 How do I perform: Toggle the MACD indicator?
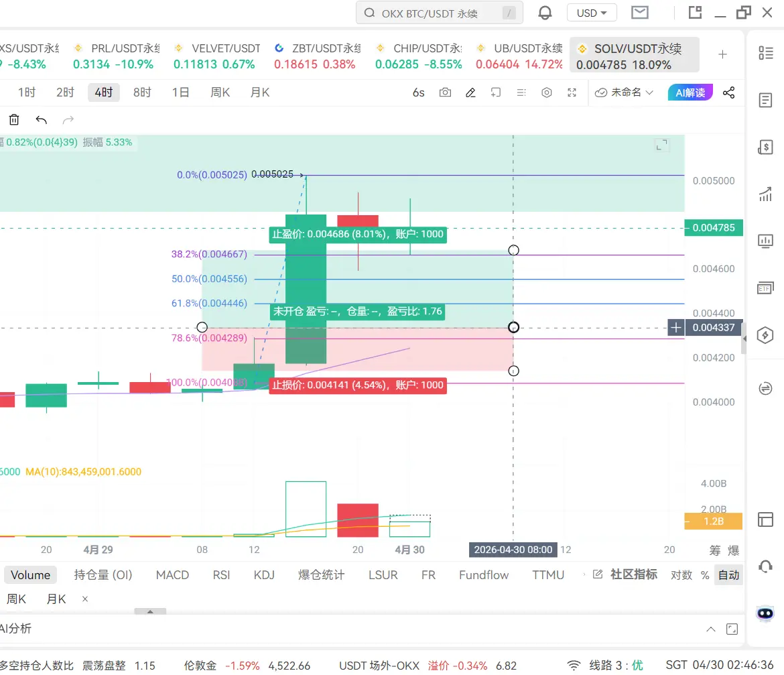coord(172,575)
